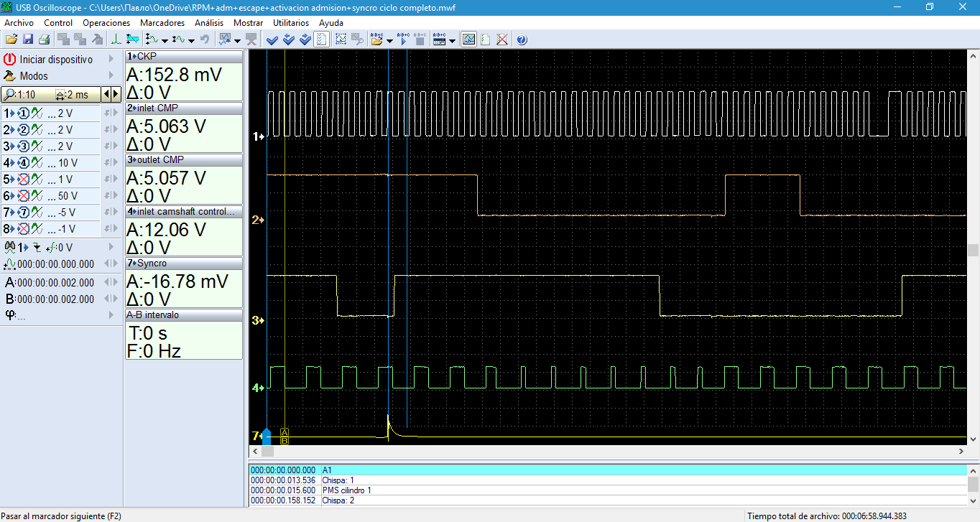Click the red power icon for Iniciar dispositivo
The width and height of the screenshot is (980, 522).
click(x=9, y=60)
